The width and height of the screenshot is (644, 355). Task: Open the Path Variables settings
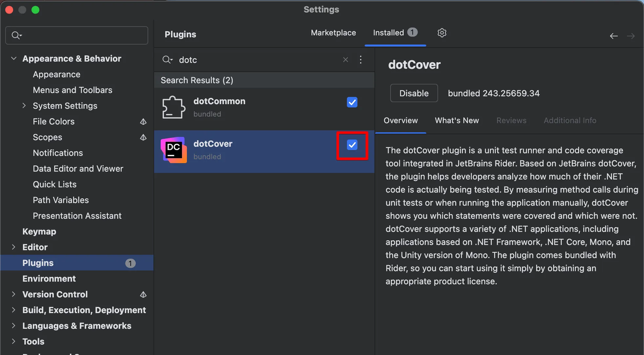click(x=61, y=200)
